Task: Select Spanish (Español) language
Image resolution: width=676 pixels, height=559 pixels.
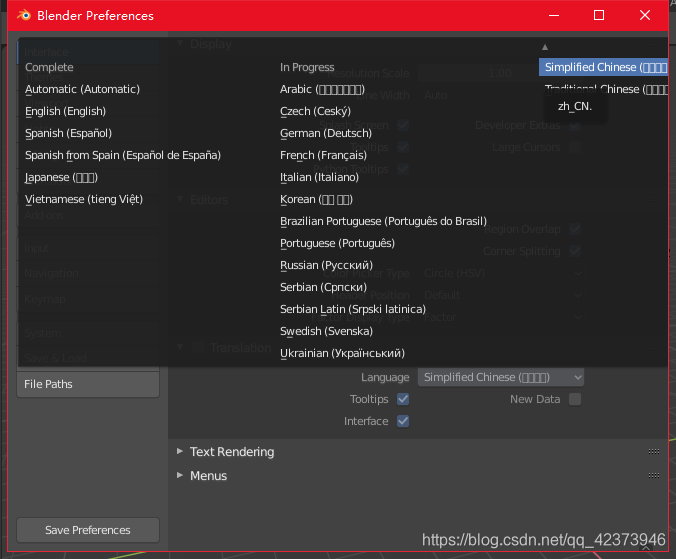Action: [x=69, y=133]
